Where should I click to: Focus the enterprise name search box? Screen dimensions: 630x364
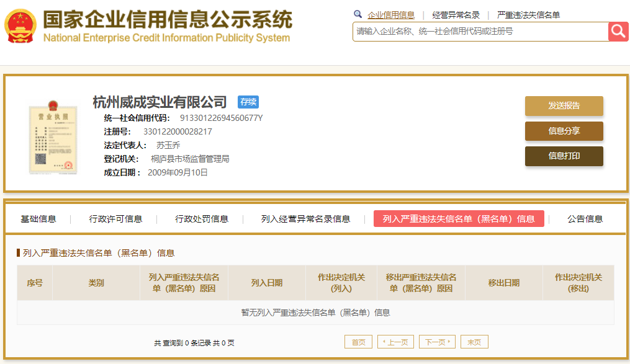480,31
